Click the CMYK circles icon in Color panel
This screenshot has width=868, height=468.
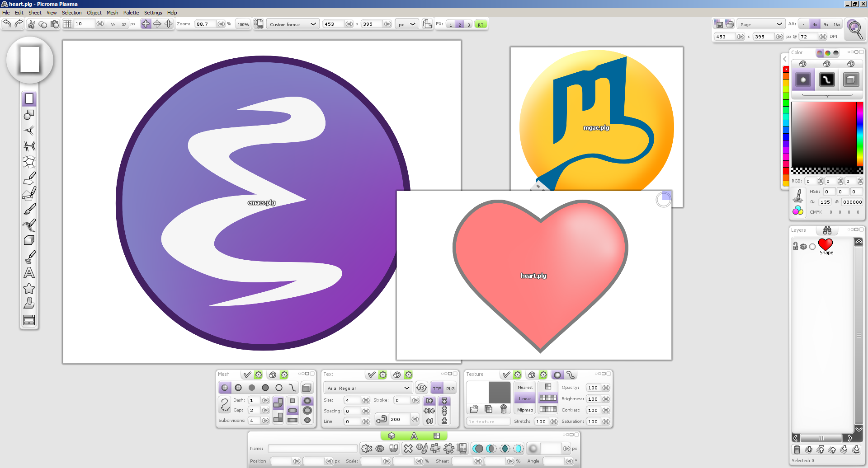[798, 211]
